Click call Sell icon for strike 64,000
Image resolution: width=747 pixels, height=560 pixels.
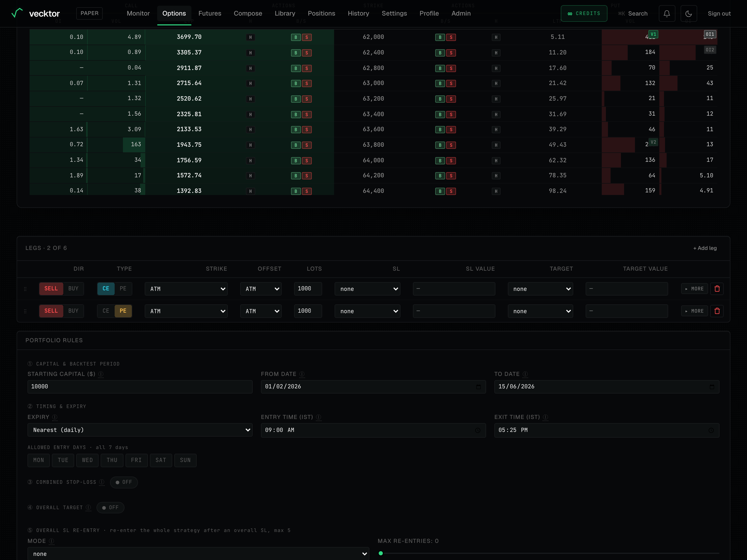click(x=307, y=161)
